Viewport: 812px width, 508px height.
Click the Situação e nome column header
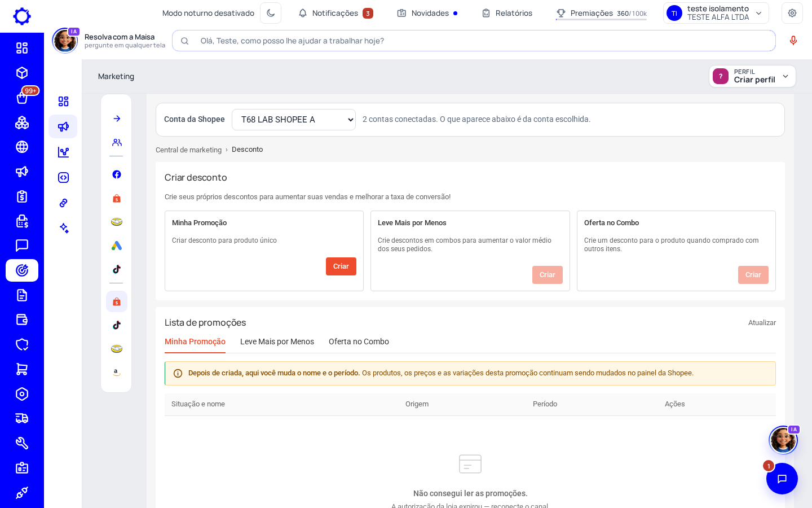[198, 404]
